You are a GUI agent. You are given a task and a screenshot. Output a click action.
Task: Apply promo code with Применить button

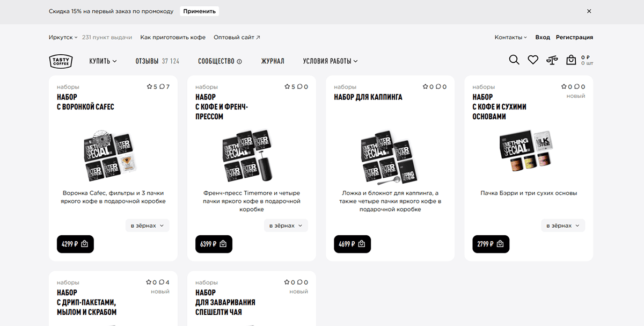199,11
